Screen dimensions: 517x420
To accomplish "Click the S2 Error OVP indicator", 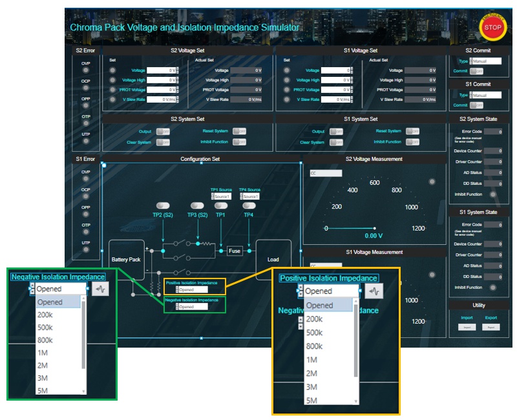I will click(x=85, y=70).
